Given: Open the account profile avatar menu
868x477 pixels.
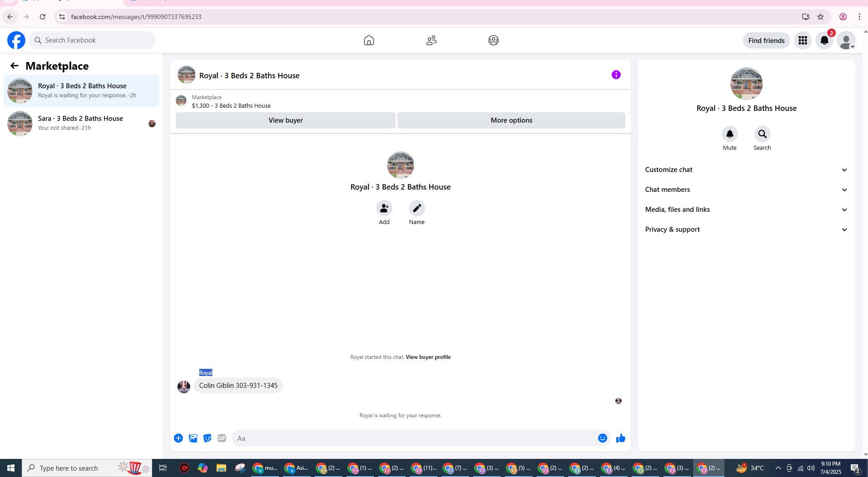Looking at the screenshot, I should click(x=846, y=40).
